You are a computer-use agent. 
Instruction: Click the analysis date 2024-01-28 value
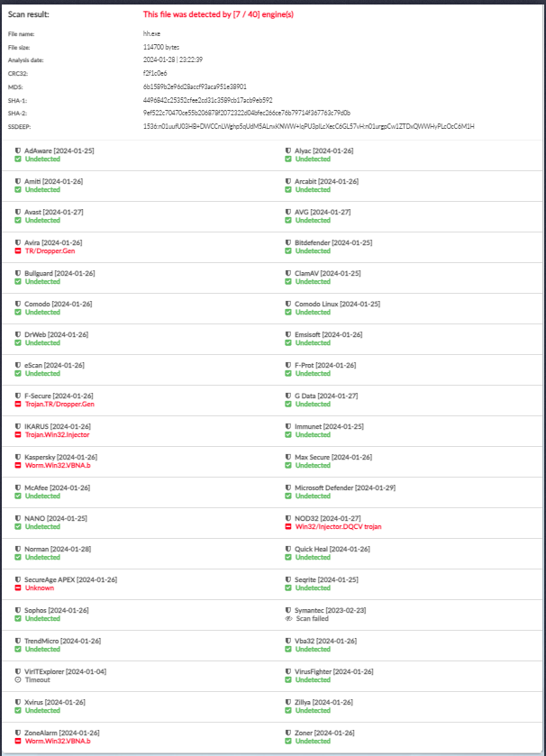point(173,59)
